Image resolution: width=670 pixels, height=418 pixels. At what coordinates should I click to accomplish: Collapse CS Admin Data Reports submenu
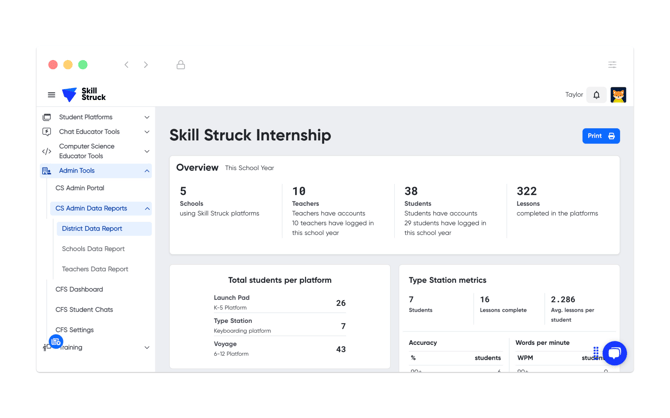click(x=147, y=209)
